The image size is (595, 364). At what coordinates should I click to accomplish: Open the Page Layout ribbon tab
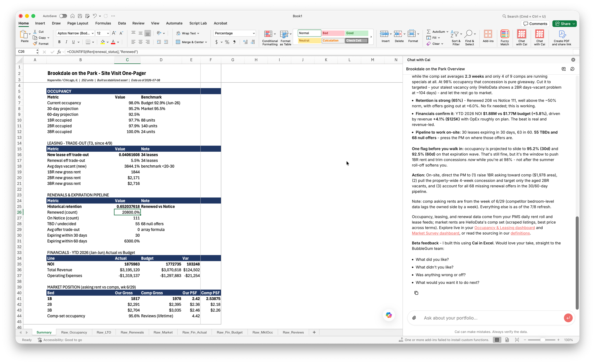(x=78, y=23)
